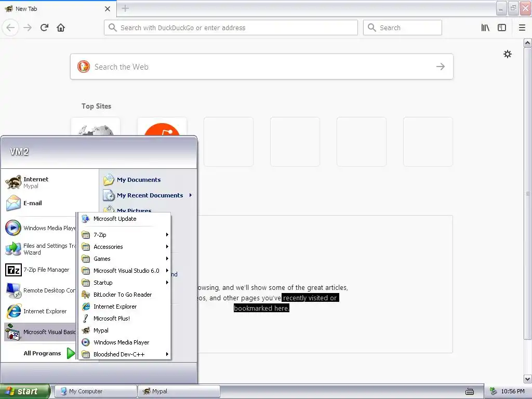The image size is (532, 399).
Task: Select Microsoft Update in All Programs
Action: tap(125, 219)
